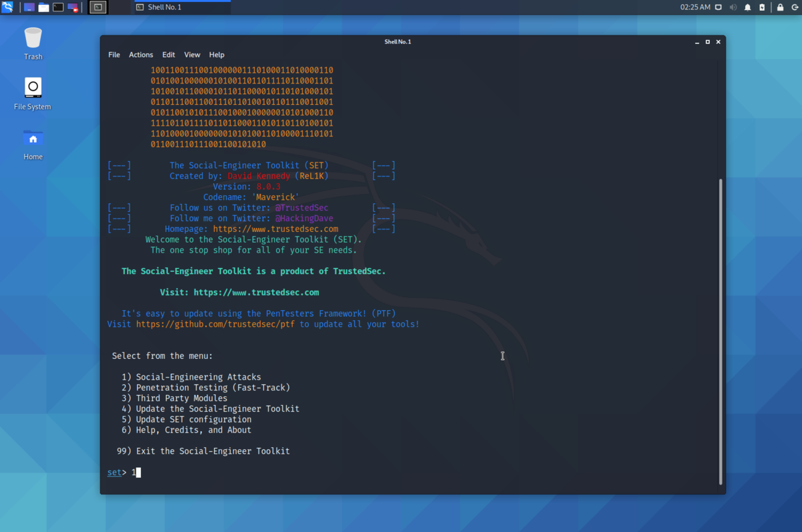
Task: Open the display/network indicator in the tray
Action: click(718, 7)
